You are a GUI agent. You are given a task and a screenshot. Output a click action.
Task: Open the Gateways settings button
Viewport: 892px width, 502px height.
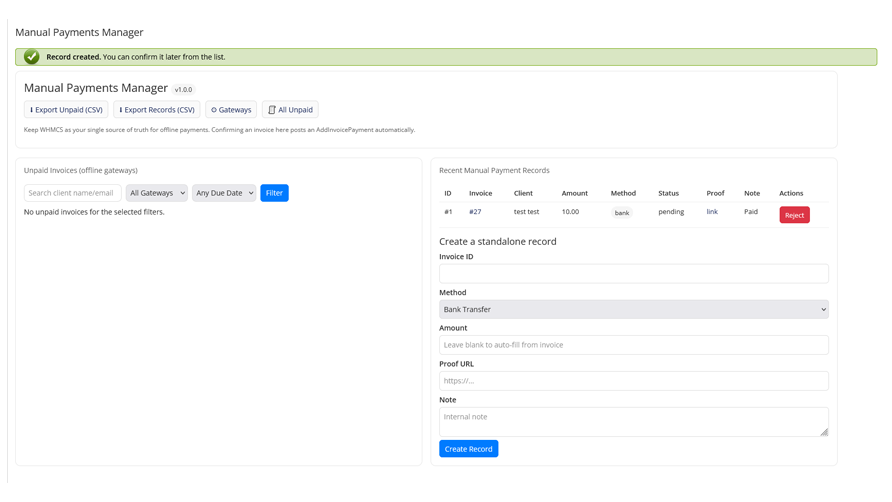tap(231, 110)
